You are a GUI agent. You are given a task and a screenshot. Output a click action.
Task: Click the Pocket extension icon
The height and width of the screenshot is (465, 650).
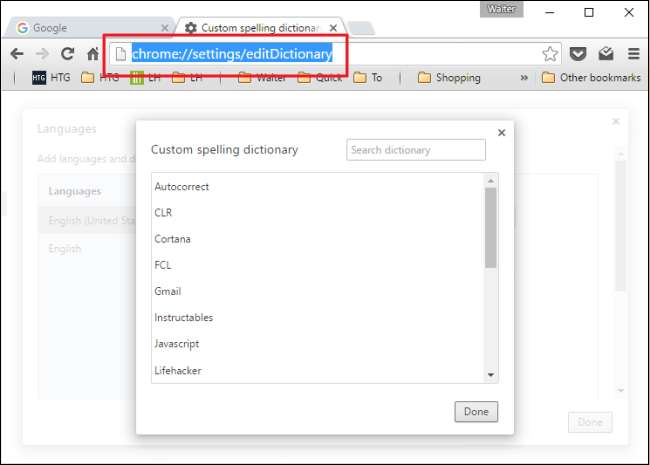tap(578, 54)
